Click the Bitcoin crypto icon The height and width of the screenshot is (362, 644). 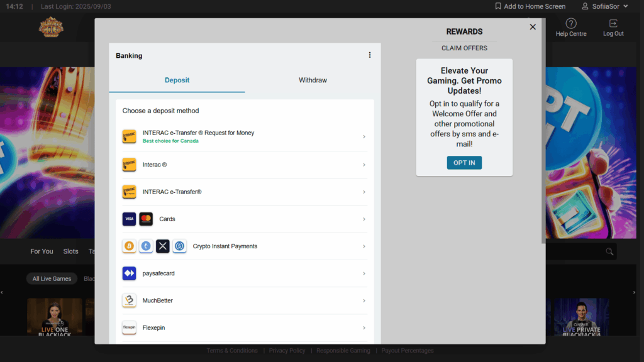tap(129, 246)
